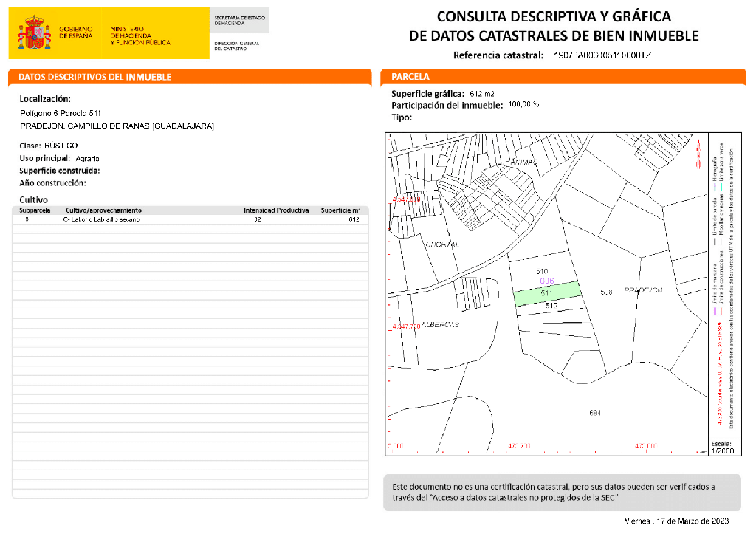Click the 'Tipo:' label in the Parcela section
This screenshot has height=534, width=756.
point(402,117)
